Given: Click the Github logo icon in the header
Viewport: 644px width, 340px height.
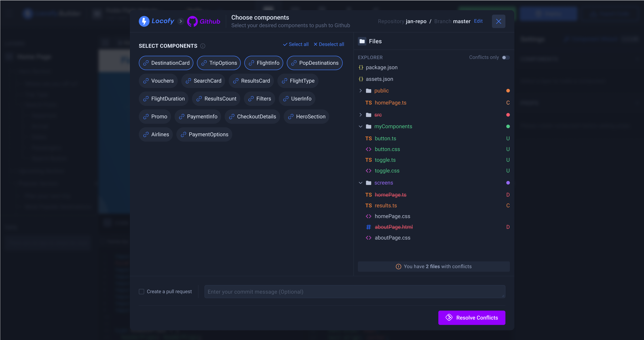Looking at the screenshot, I should click(192, 21).
